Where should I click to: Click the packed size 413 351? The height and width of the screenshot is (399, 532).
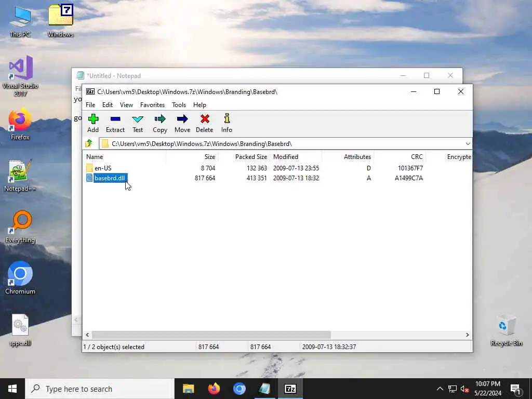pyautogui.click(x=257, y=178)
